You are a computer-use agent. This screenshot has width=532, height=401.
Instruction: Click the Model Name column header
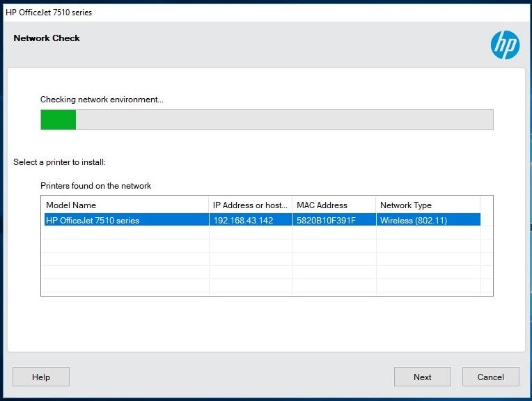click(x=125, y=205)
